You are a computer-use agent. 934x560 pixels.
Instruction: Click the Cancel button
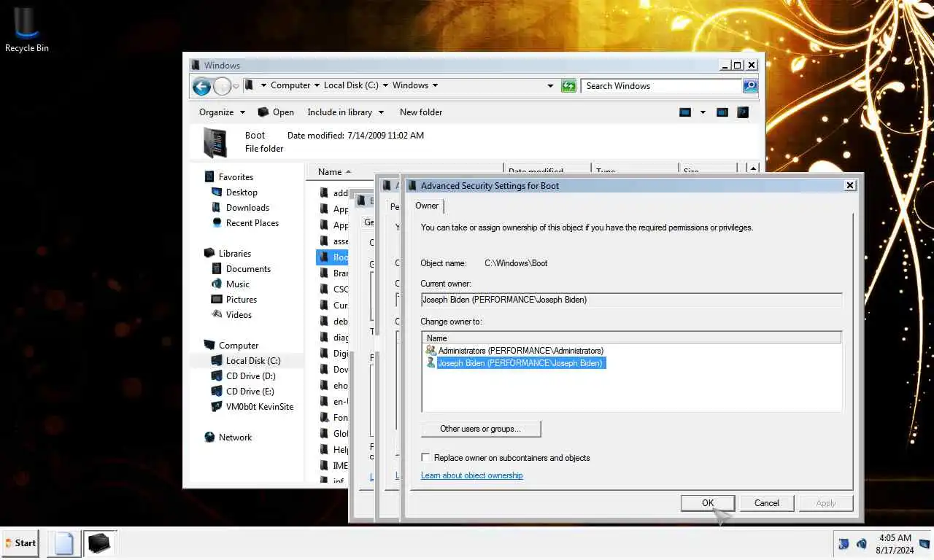click(x=766, y=503)
